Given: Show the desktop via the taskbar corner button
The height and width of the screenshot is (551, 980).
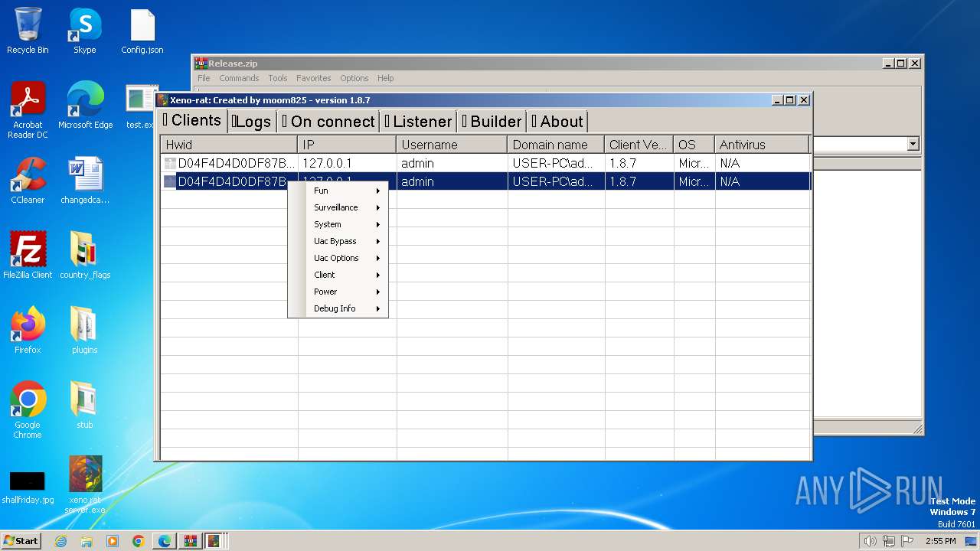Looking at the screenshot, I should 971,541.
